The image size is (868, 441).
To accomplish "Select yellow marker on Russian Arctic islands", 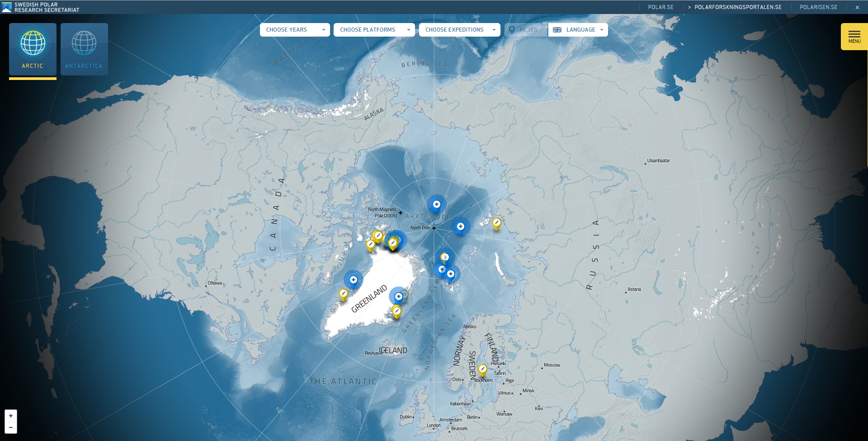I will coord(497,223).
